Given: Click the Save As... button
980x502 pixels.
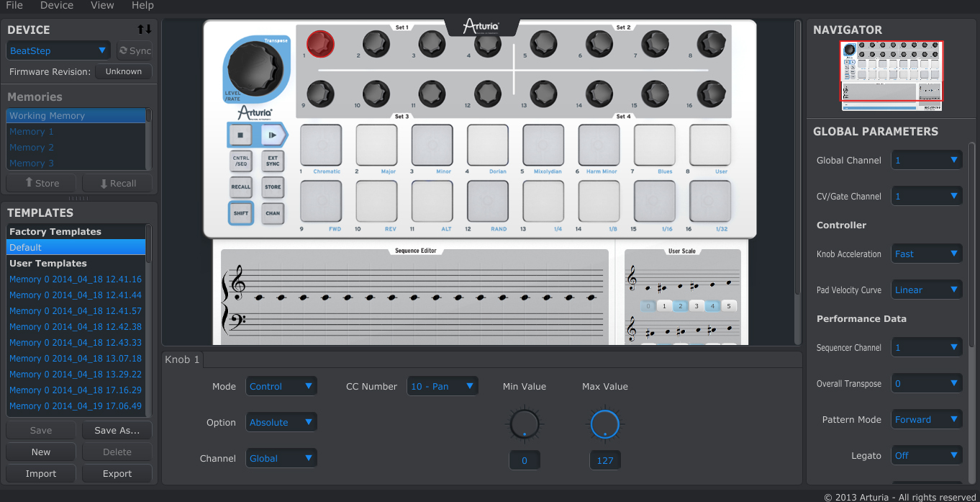Looking at the screenshot, I should pos(117,430).
